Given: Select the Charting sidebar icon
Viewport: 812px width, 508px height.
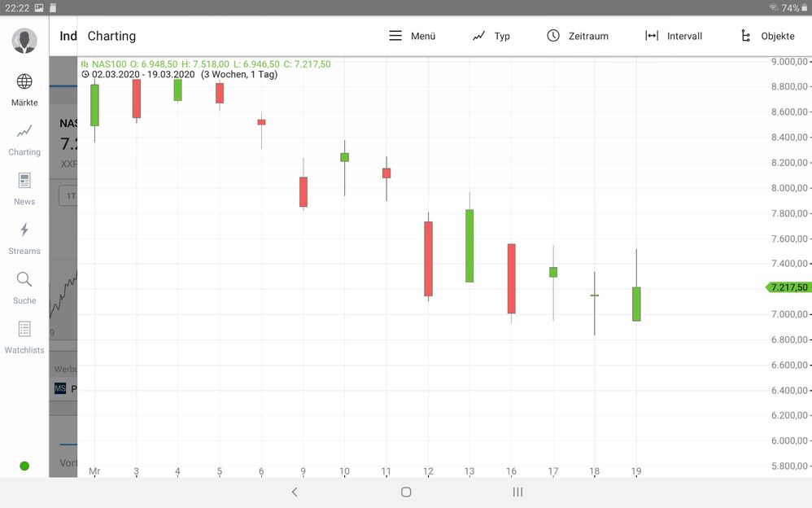Looking at the screenshot, I should (x=24, y=130).
